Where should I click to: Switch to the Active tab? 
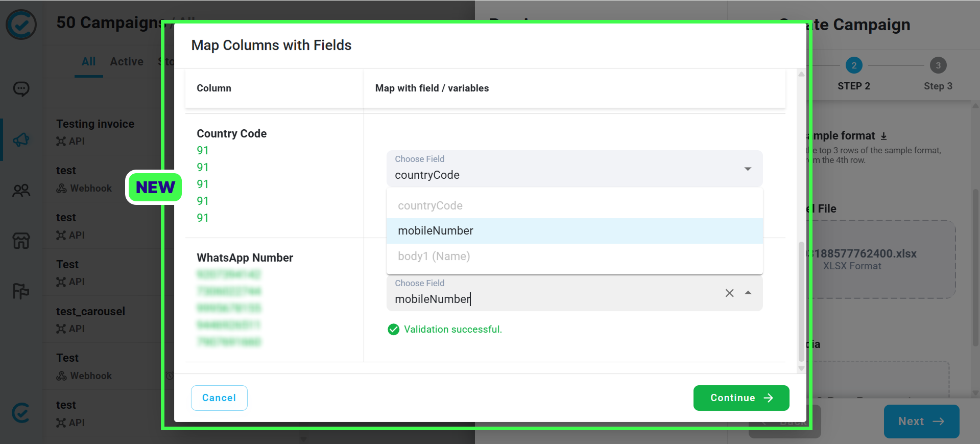127,62
